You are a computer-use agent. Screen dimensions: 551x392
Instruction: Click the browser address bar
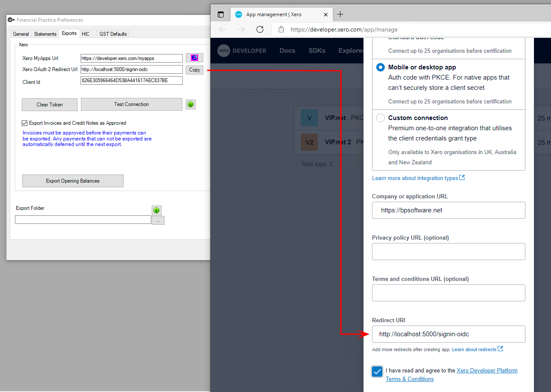tap(411, 29)
